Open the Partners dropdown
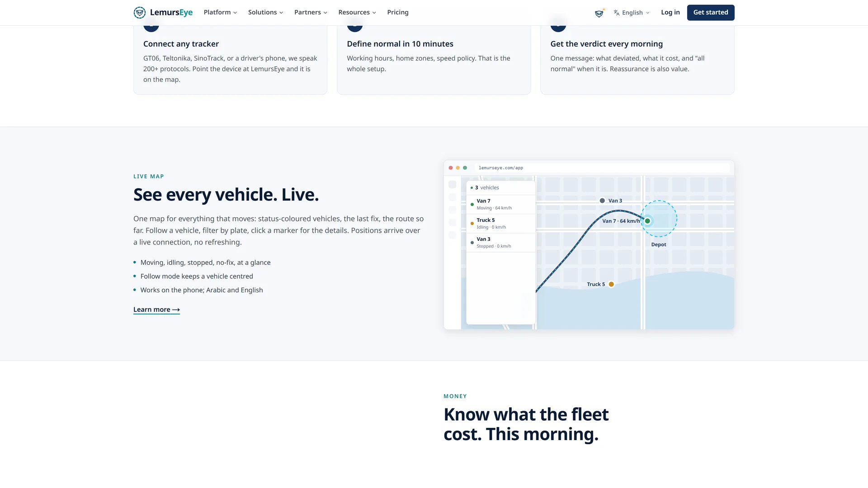This screenshot has height=488, width=868. [x=311, y=13]
